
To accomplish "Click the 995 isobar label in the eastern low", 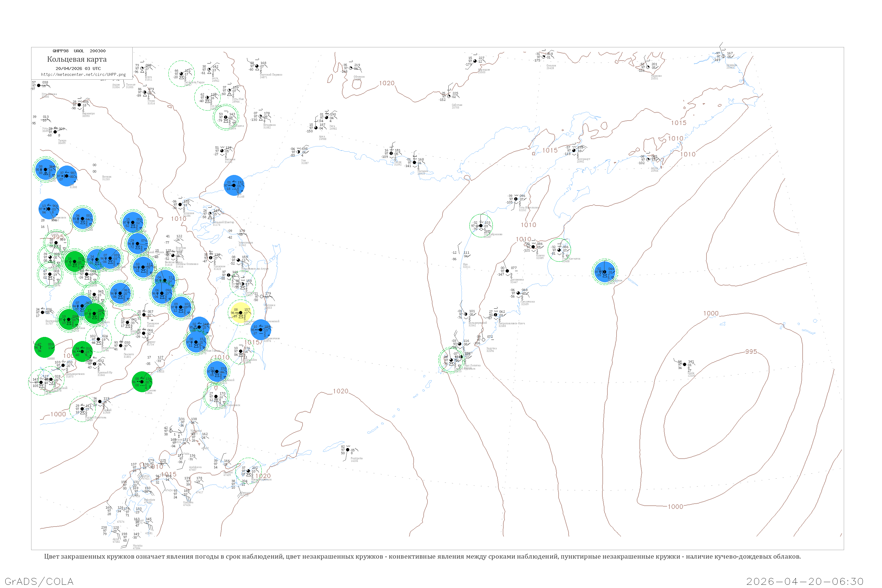I will pyautogui.click(x=751, y=351).
